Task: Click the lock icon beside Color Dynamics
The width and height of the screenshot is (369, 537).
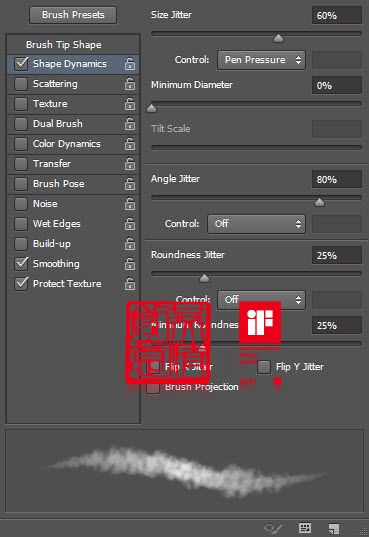Action: [x=130, y=144]
